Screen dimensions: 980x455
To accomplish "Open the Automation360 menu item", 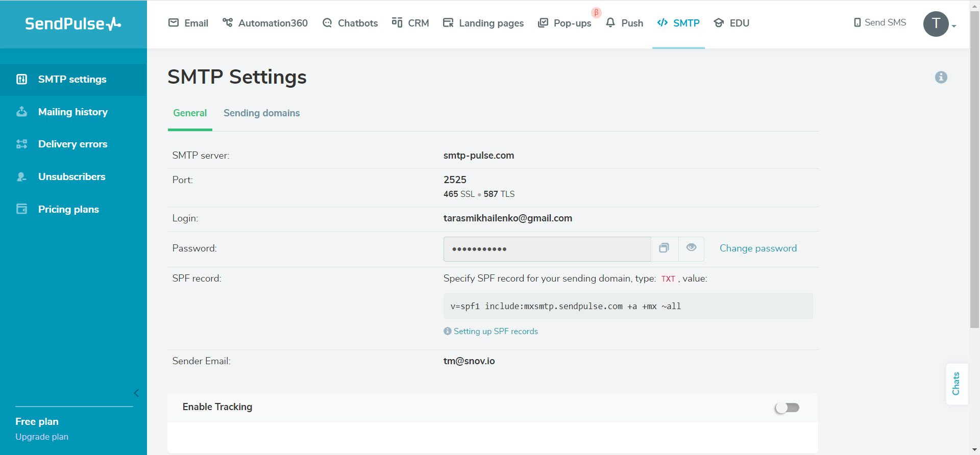I will (265, 23).
